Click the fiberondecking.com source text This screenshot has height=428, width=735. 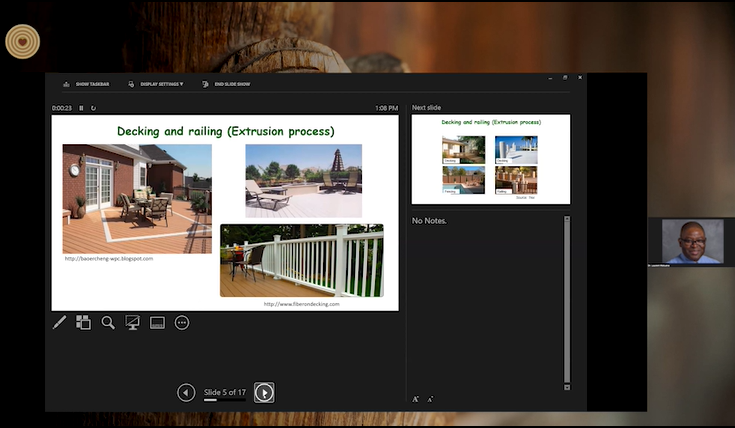pyautogui.click(x=301, y=304)
